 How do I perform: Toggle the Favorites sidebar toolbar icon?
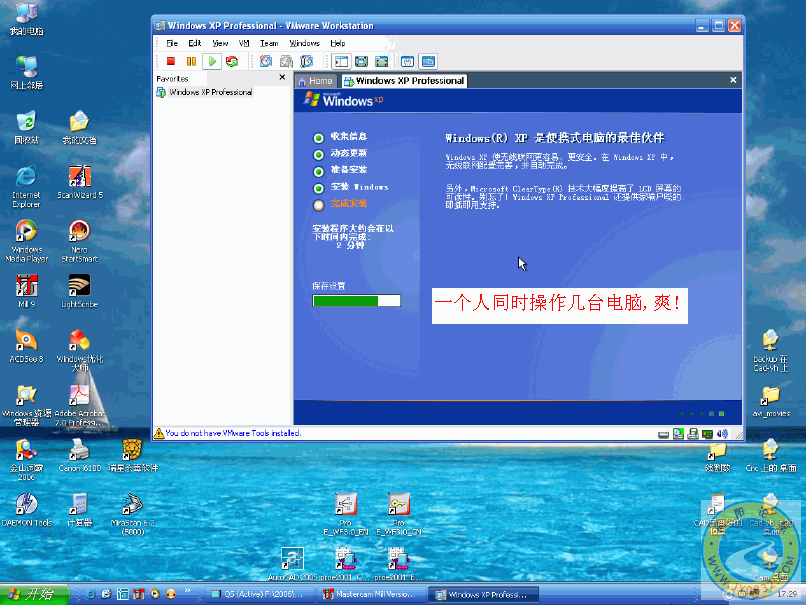[x=341, y=62]
